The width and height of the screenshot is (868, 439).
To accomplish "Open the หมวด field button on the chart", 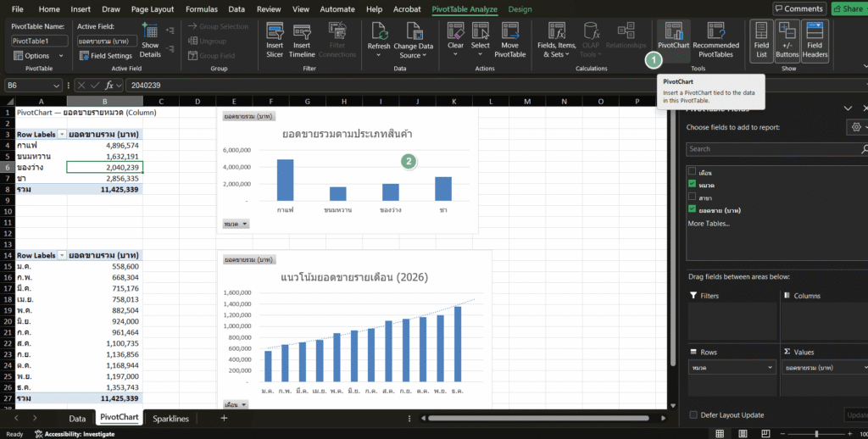I will 236,224.
